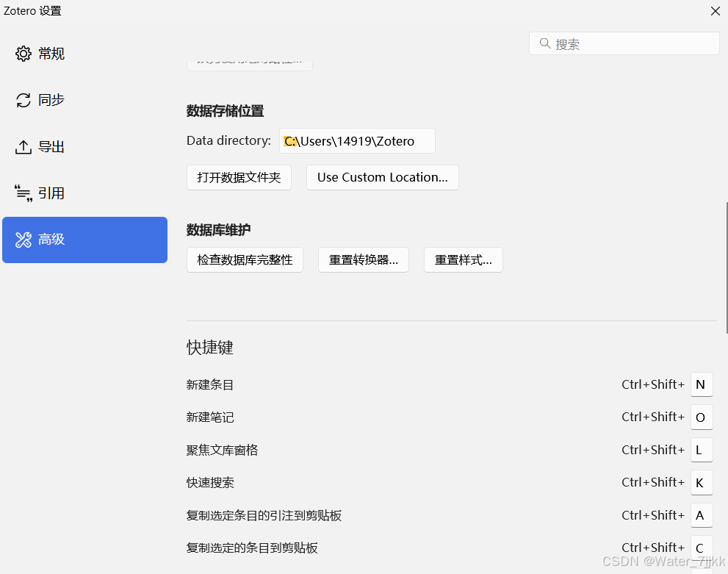The height and width of the screenshot is (574, 728).
Task: Click the 快捷键 section heading
Action: coord(210,348)
